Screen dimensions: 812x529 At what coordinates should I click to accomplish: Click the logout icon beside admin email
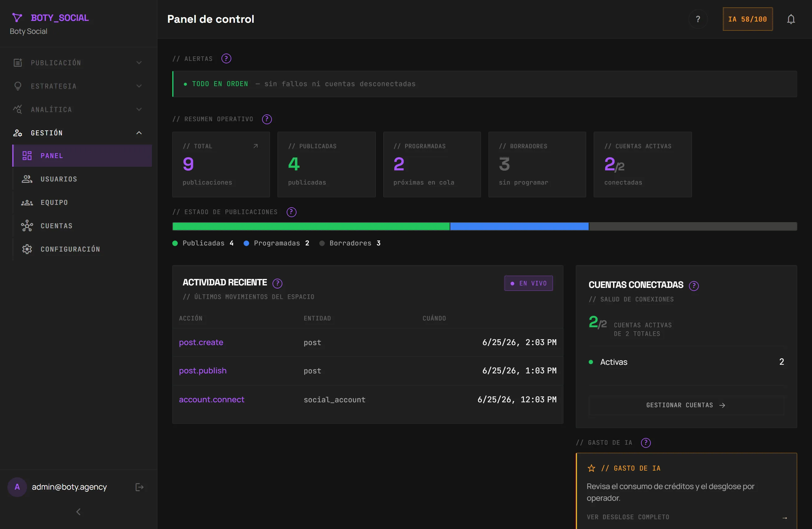pos(139,487)
